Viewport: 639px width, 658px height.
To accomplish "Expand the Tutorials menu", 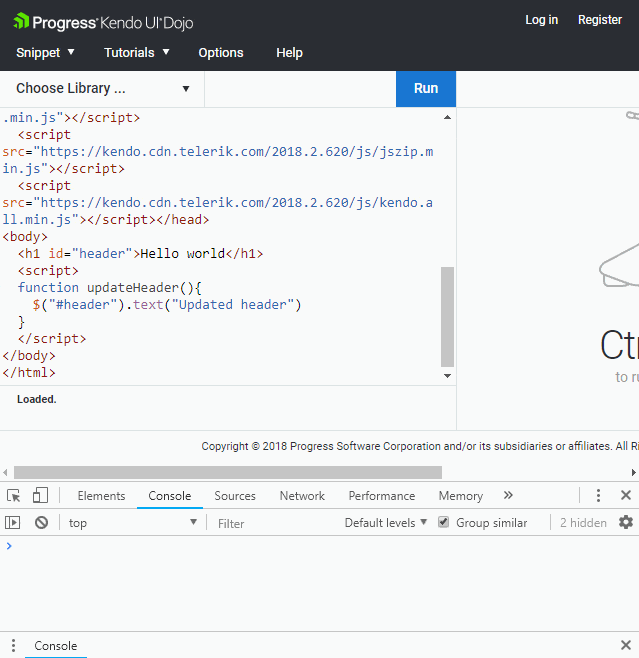I will [137, 52].
